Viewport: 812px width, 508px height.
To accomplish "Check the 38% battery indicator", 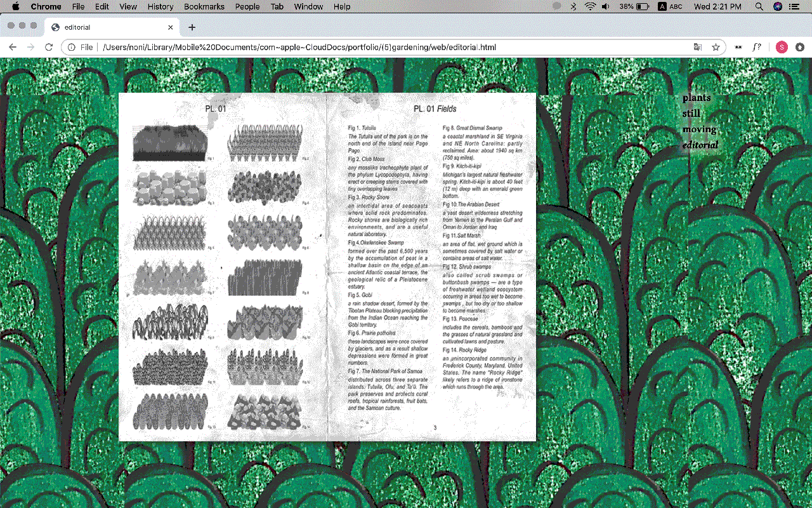I will coord(634,6).
